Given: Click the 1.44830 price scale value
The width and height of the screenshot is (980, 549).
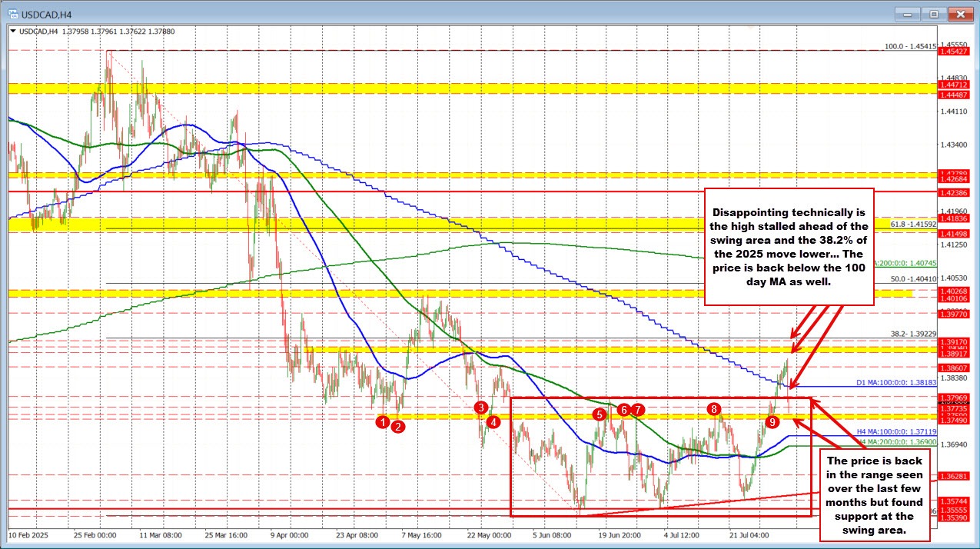Looking at the screenshot, I should click(x=955, y=78).
